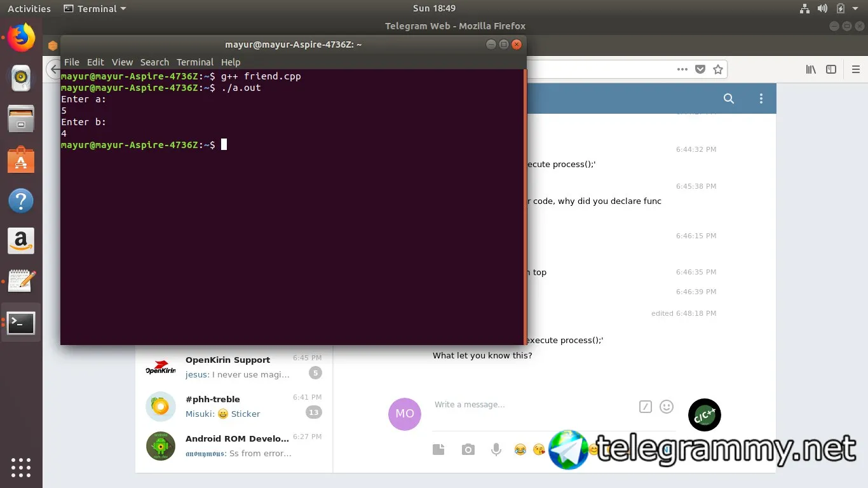Search within the Telegram chat

pos(729,98)
